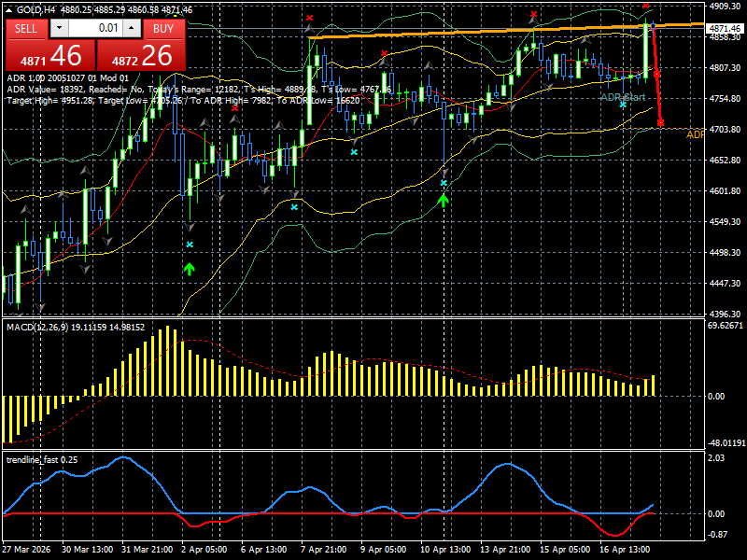Screen dimensions: 747x560
Task: Click the sell price 4871 46 tile
Action: point(50,55)
